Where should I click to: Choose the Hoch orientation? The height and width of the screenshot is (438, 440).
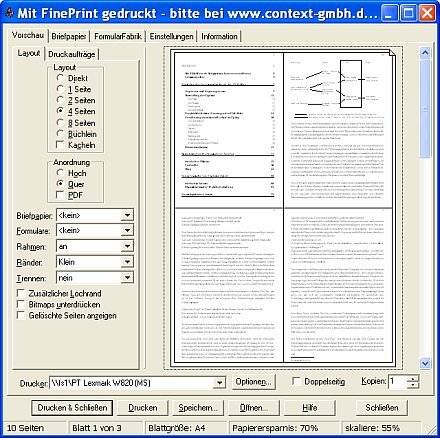click(60, 173)
